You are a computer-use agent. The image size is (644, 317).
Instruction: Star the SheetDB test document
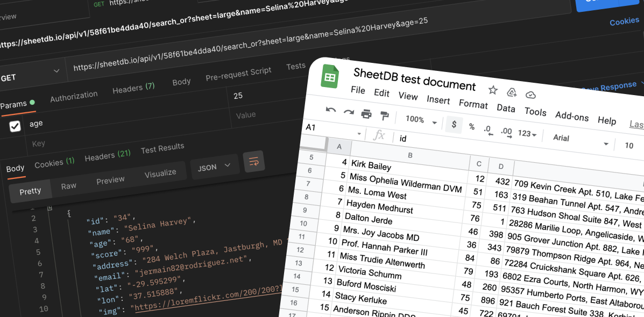[493, 90]
